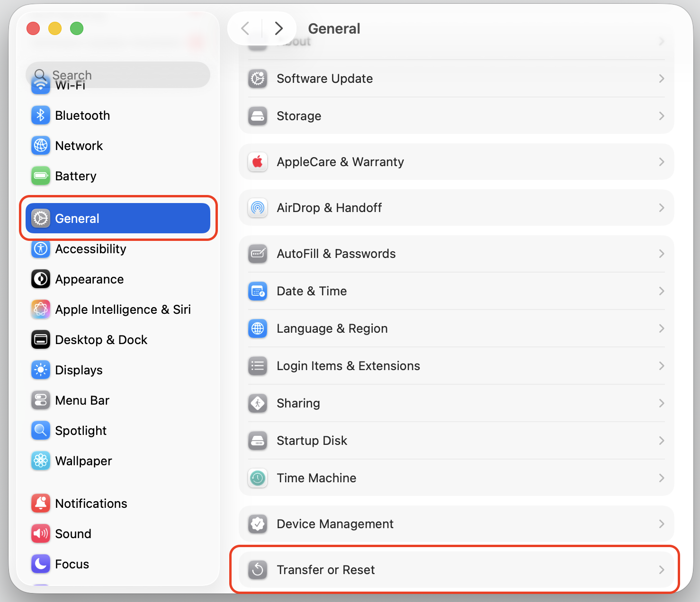This screenshot has width=700, height=602.
Task: Click 'Apple Intelligence & Siri' text
Action: tap(123, 310)
